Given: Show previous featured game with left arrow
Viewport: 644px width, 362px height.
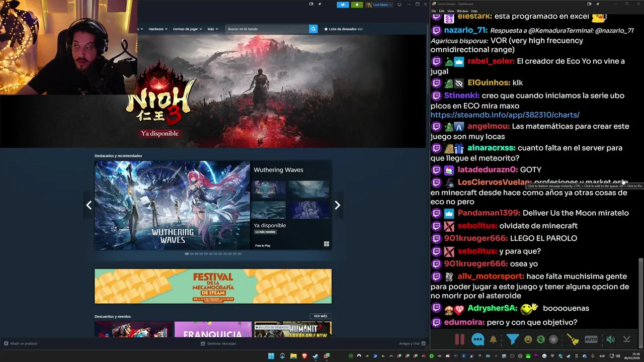Looking at the screenshot, I should pos(89,205).
